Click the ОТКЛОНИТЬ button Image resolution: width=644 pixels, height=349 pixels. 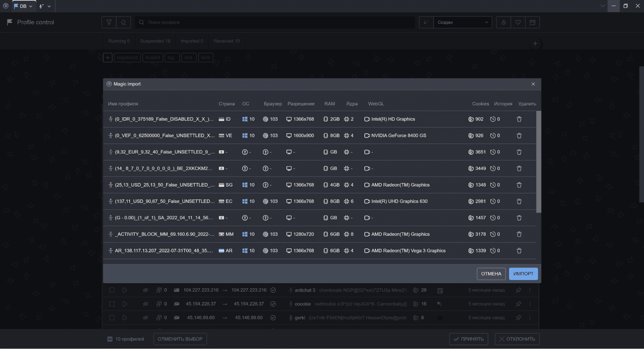(517, 339)
